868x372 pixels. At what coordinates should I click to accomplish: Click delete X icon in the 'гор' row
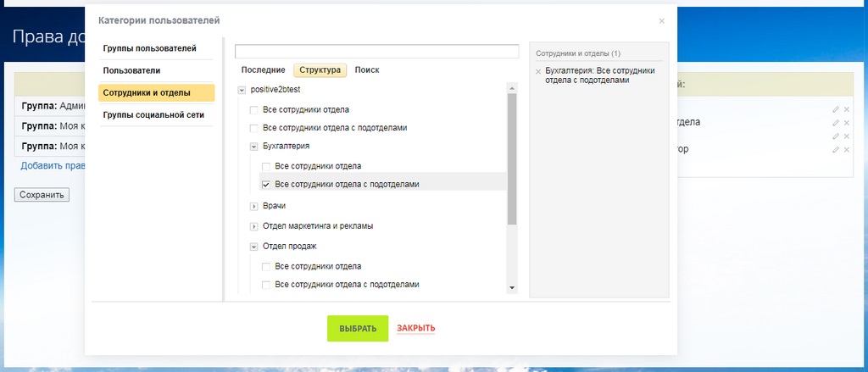point(847,149)
